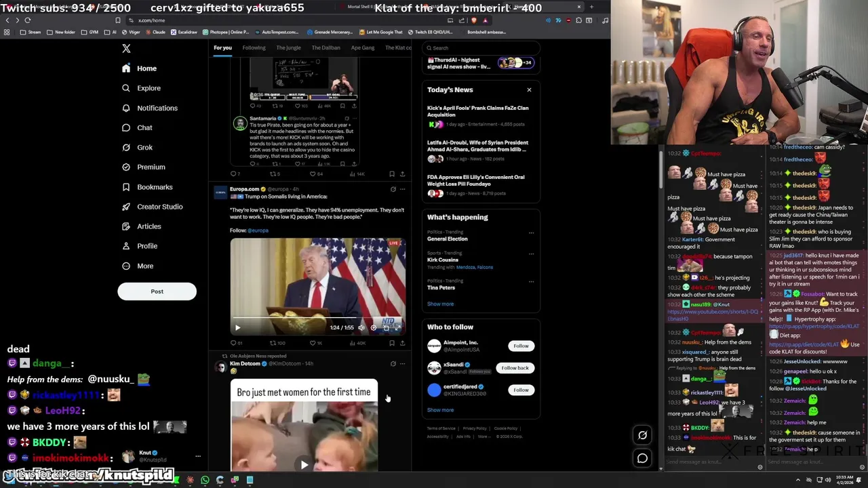Switch to The Daliban tab
Image resolution: width=868 pixels, height=488 pixels.
(325, 47)
